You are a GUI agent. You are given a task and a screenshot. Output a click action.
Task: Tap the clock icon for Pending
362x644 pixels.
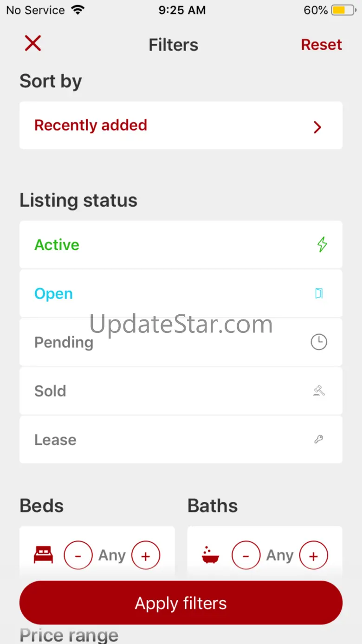319,342
